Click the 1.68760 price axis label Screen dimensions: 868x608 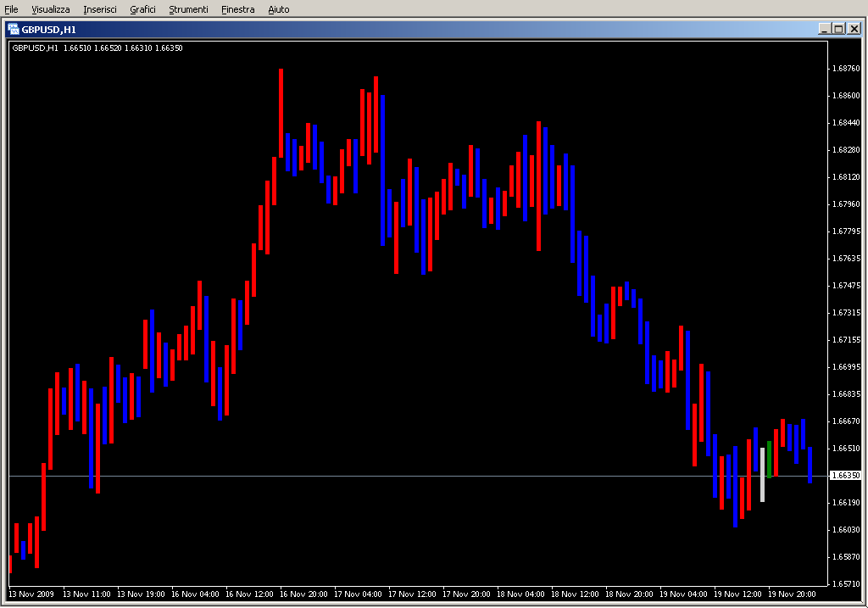coord(846,69)
